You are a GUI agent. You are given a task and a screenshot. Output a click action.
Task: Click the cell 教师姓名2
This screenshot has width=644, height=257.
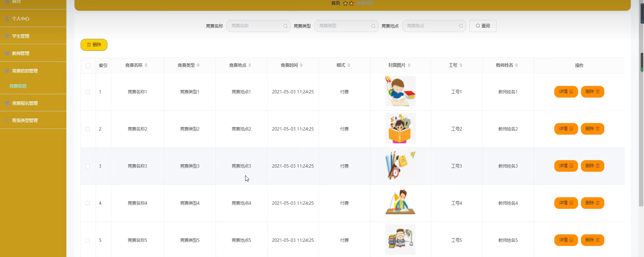pos(508,129)
